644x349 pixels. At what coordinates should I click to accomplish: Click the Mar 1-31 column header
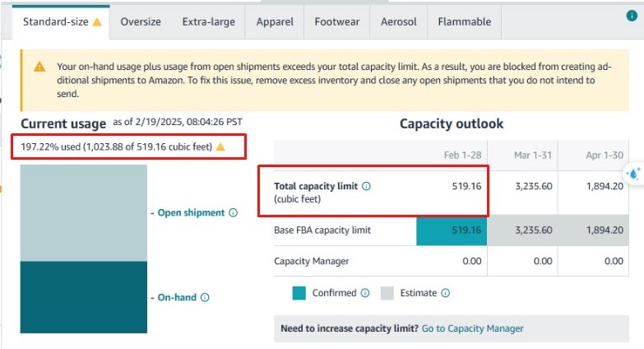(533, 156)
